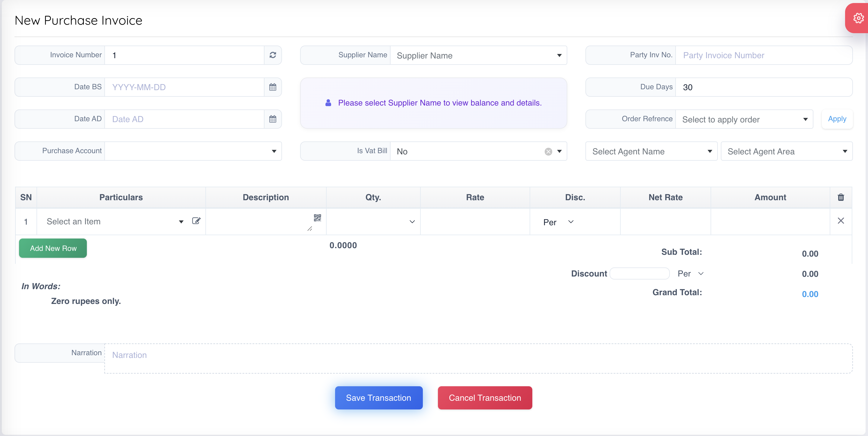Clear the Is Vat Bill selection
Image resolution: width=868 pixels, height=436 pixels.
click(548, 151)
